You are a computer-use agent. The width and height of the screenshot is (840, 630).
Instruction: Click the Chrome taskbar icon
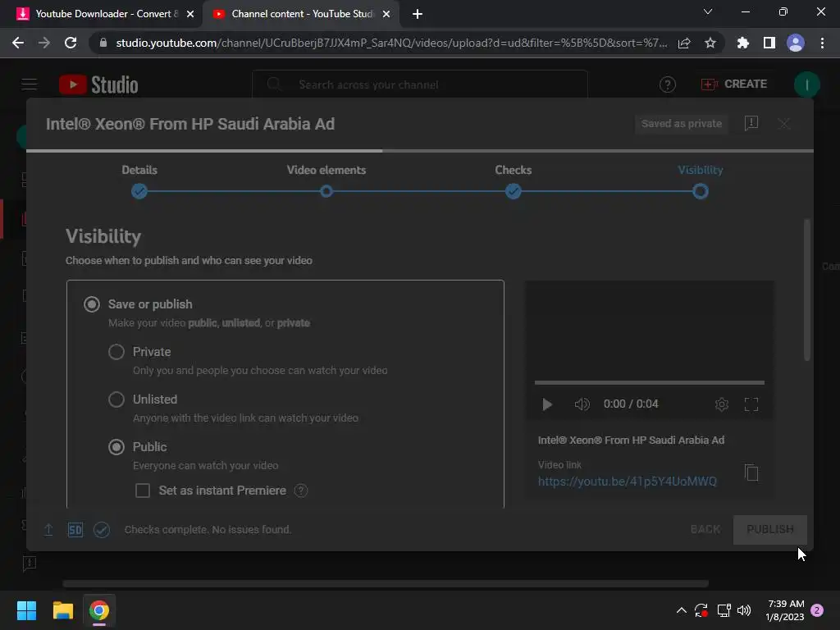(99, 610)
